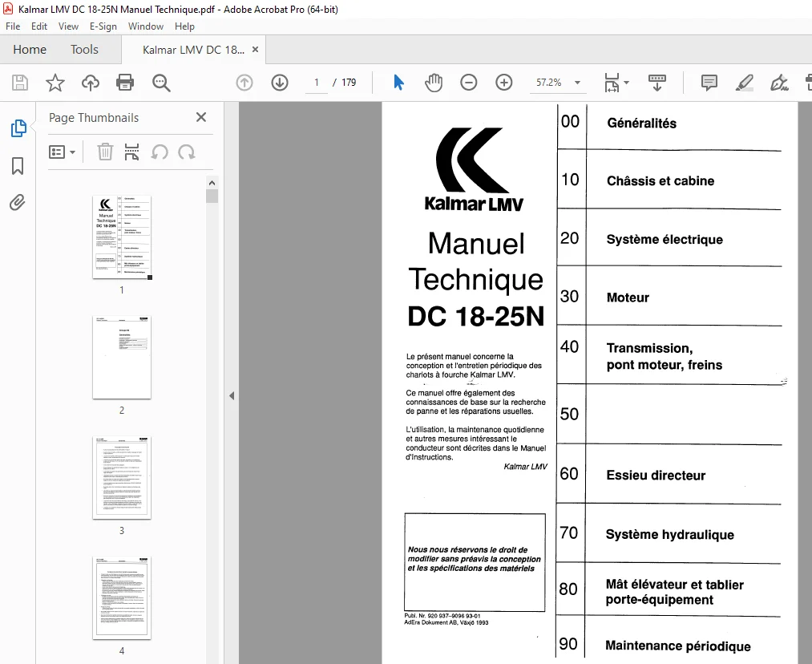
Task: Print the document with printer icon
Action: pyautogui.click(x=125, y=83)
